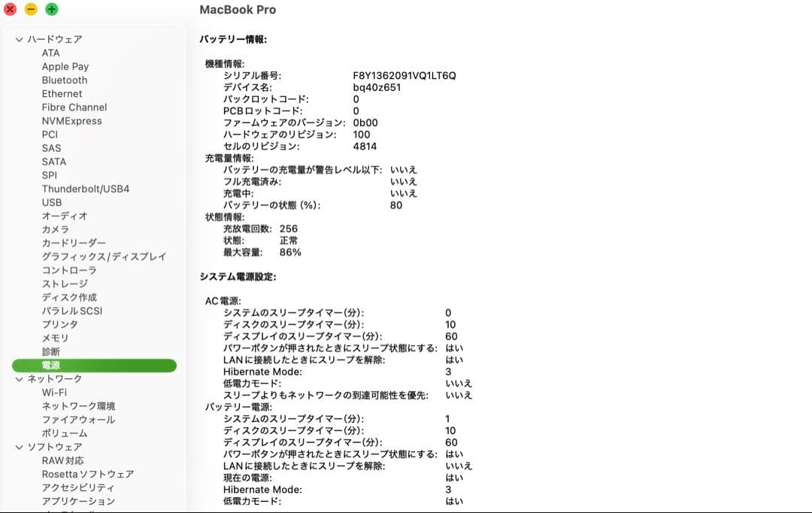
Task: Open Wi-Fi under ネットワーク
Action: (54, 393)
